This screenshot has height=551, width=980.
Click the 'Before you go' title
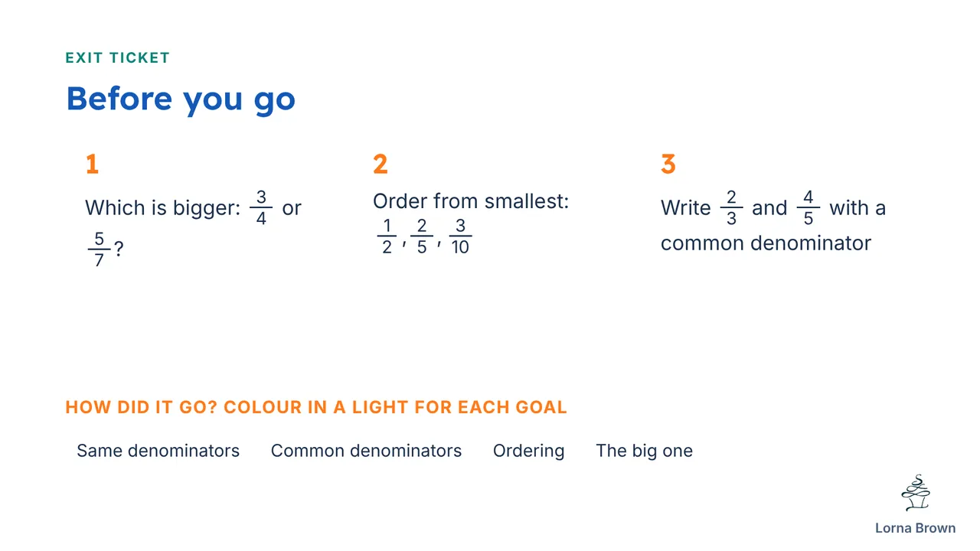(181, 99)
